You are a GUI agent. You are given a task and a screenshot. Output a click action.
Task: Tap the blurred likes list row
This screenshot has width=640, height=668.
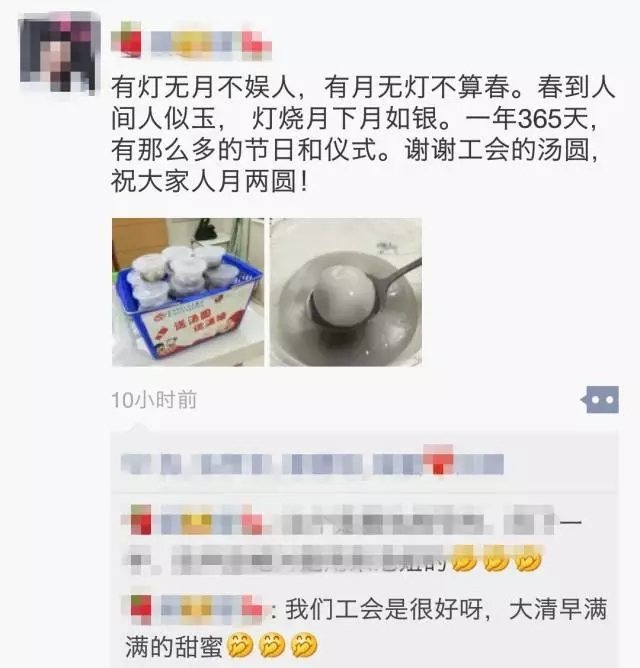click(x=312, y=464)
